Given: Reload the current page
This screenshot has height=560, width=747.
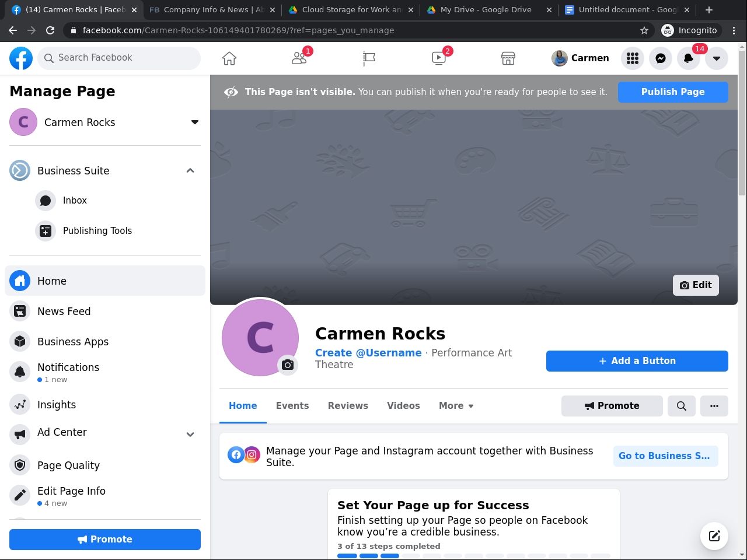Looking at the screenshot, I should 50,30.
